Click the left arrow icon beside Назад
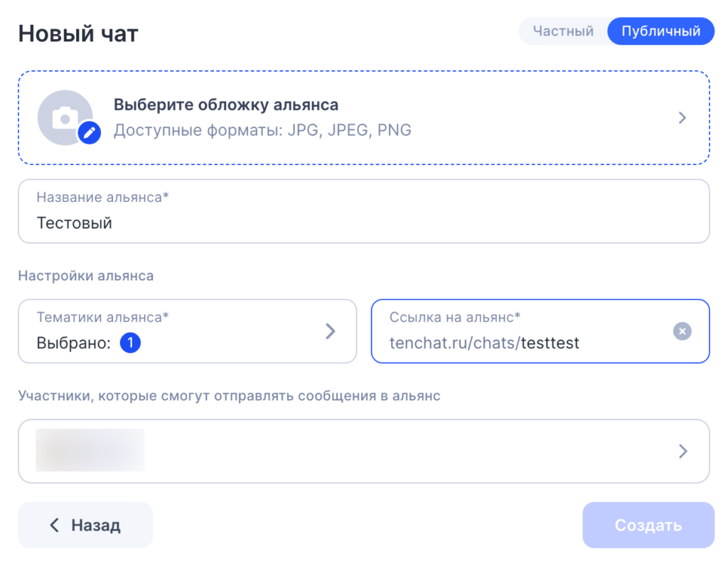 (54, 526)
